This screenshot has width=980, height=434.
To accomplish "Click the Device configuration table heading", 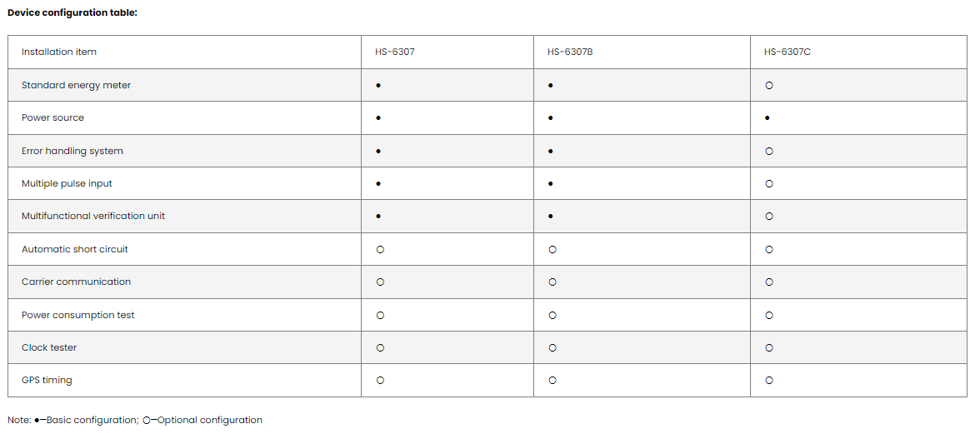I will pos(72,12).
